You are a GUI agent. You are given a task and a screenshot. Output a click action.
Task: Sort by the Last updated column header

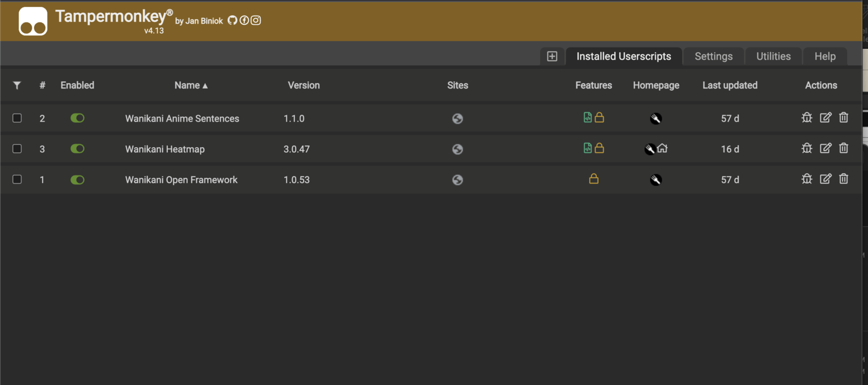pos(730,85)
